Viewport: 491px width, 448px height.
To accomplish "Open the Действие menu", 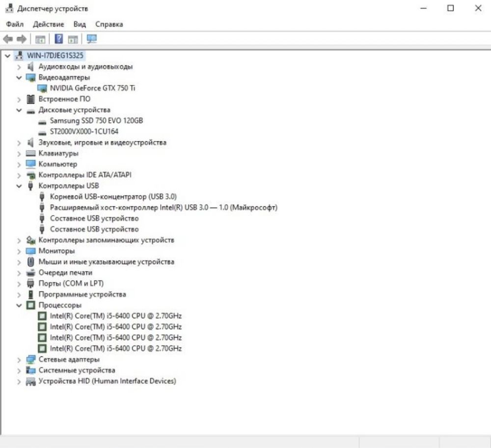I will 49,24.
